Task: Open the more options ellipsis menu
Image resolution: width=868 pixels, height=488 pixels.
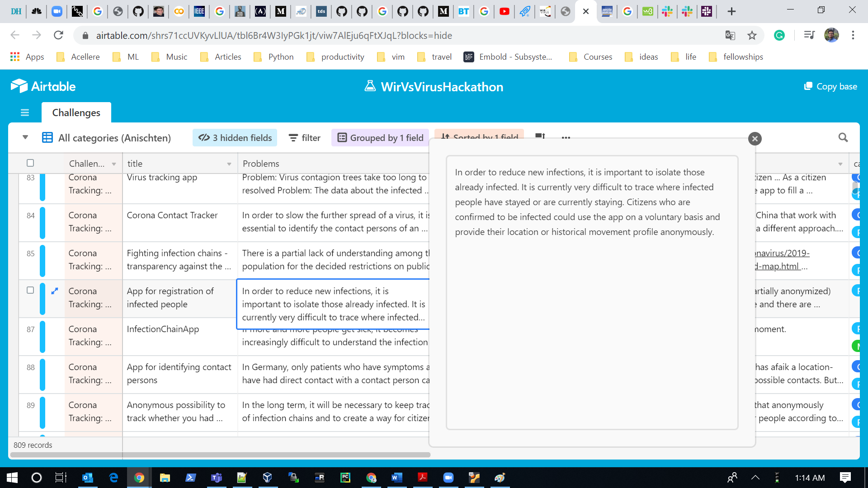Action: pyautogui.click(x=566, y=138)
